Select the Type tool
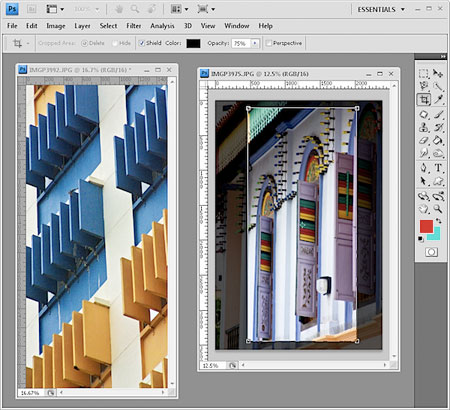450x410 pixels. (438, 168)
